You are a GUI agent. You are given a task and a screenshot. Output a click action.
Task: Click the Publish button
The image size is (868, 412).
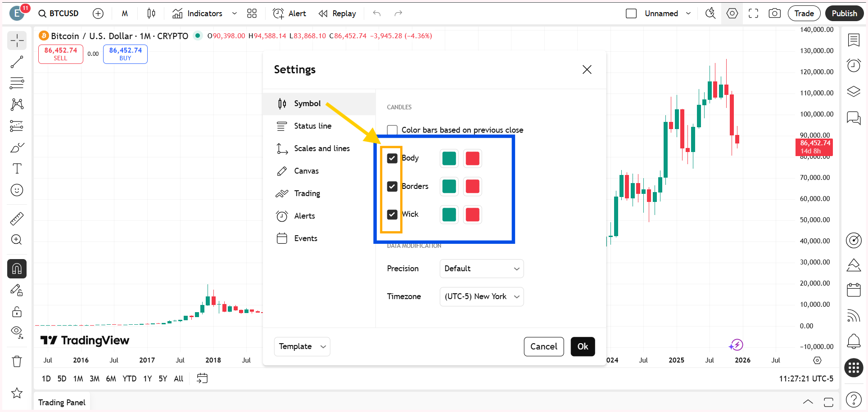(x=844, y=13)
